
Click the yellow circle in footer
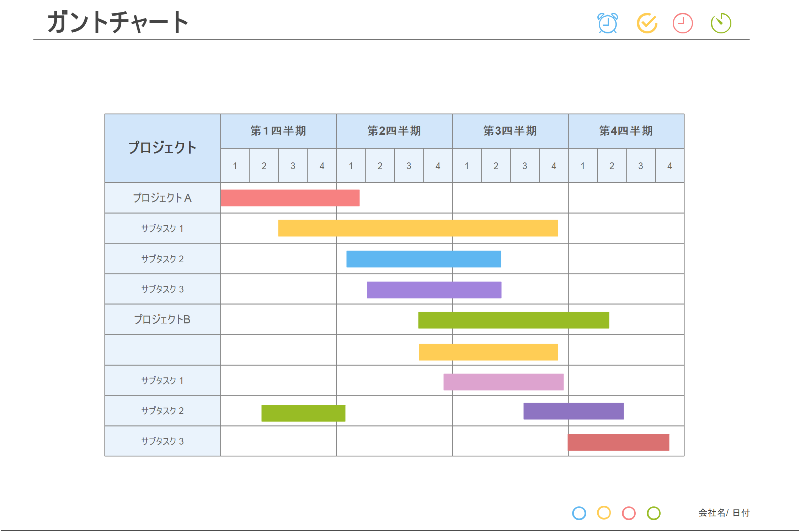tap(604, 513)
